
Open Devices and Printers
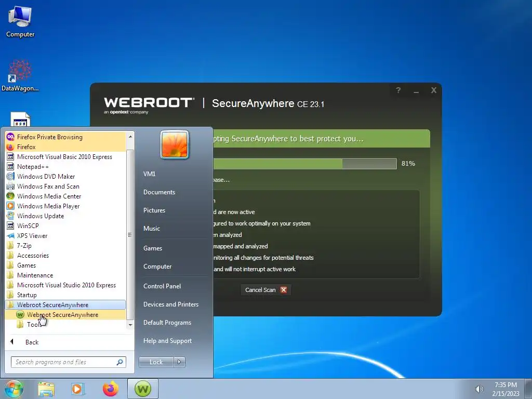click(x=171, y=304)
